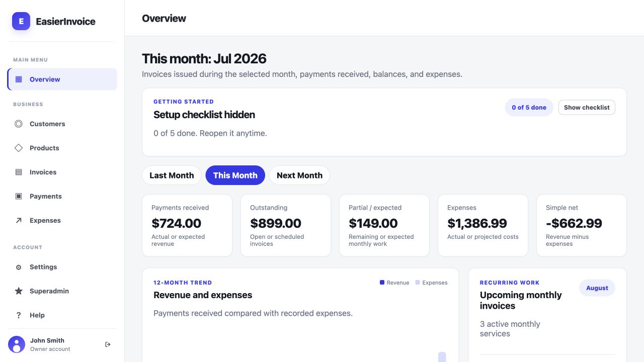The image size is (644, 362).
Task: Click the Payments received $724.00 card
Action: point(187,225)
